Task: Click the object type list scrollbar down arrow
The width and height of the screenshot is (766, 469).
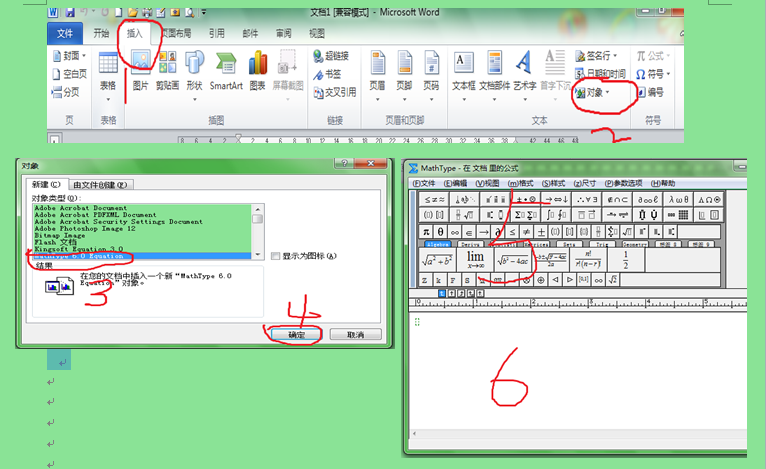Action: pyautogui.click(x=257, y=255)
